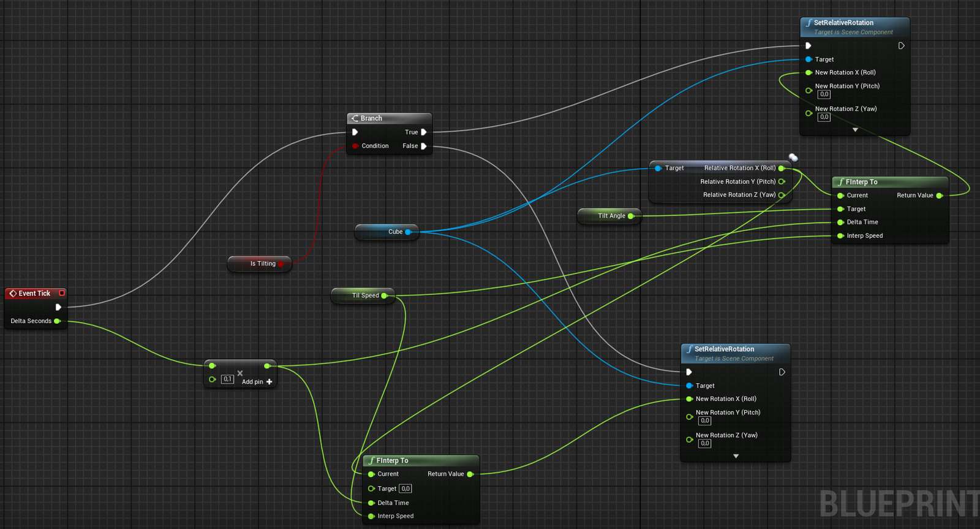The image size is (980, 529).
Task: Click lower SetRelativeRotation New Rotation X (Roll) pin
Action: tap(689, 399)
